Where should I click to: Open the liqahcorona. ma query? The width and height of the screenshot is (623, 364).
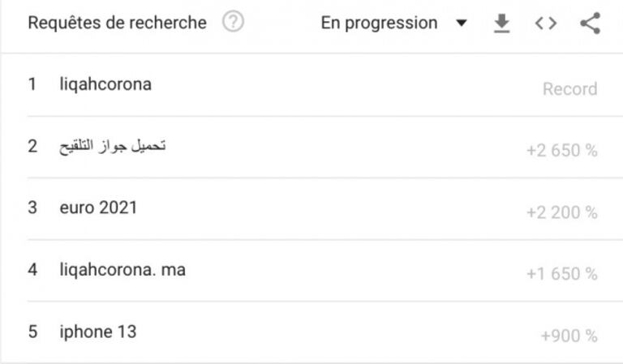pos(122,270)
